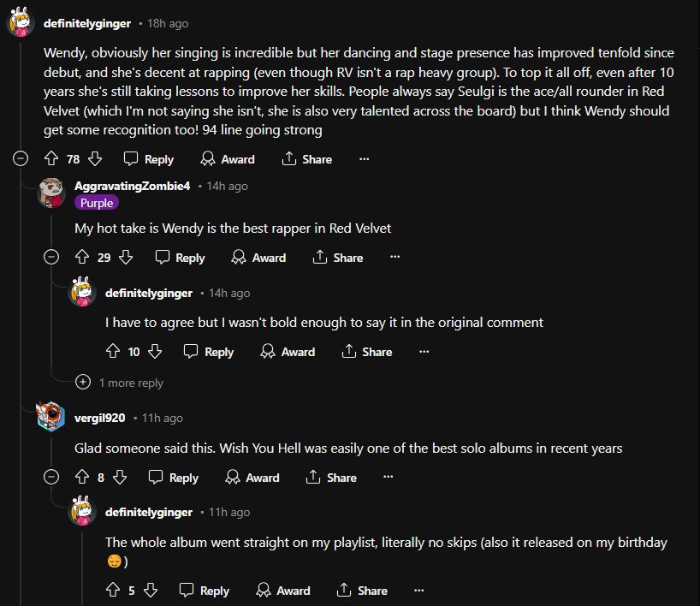Give an Award to AggravatingZombie4's comment
700x606 pixels.
258,258
